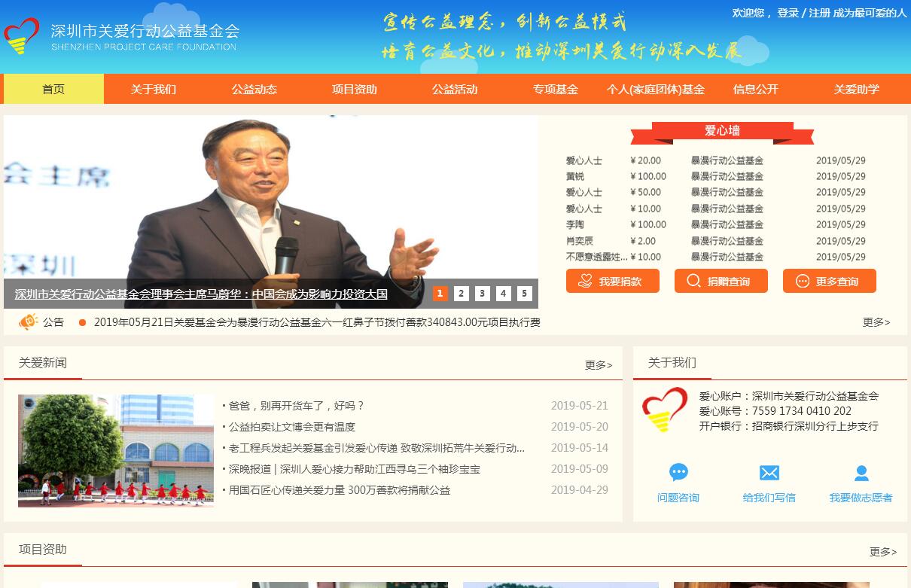Go to the 专项基金 menu item
Image resolution: width=911 pixels, height=588 pixels.
pyautogui.click(x=556, y=89)
